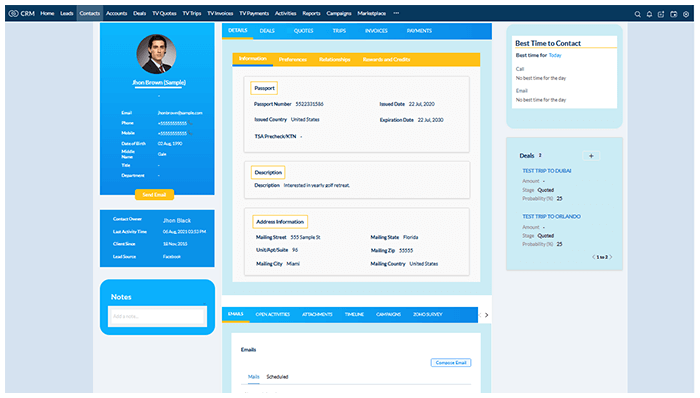Open the Accounts module

(x=117, y=13)
